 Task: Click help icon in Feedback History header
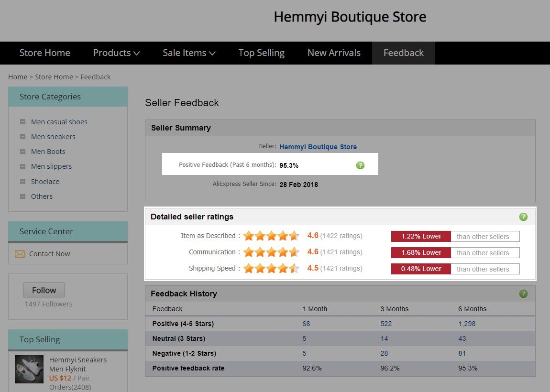pos(523,294)
